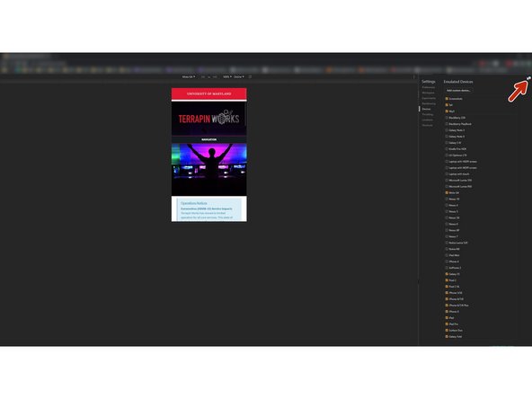Image resolution: width=532 pixels, height=399 pixels.
Task: Enable the Kindle Fire HDX checkbox
Action: [447, 149]
